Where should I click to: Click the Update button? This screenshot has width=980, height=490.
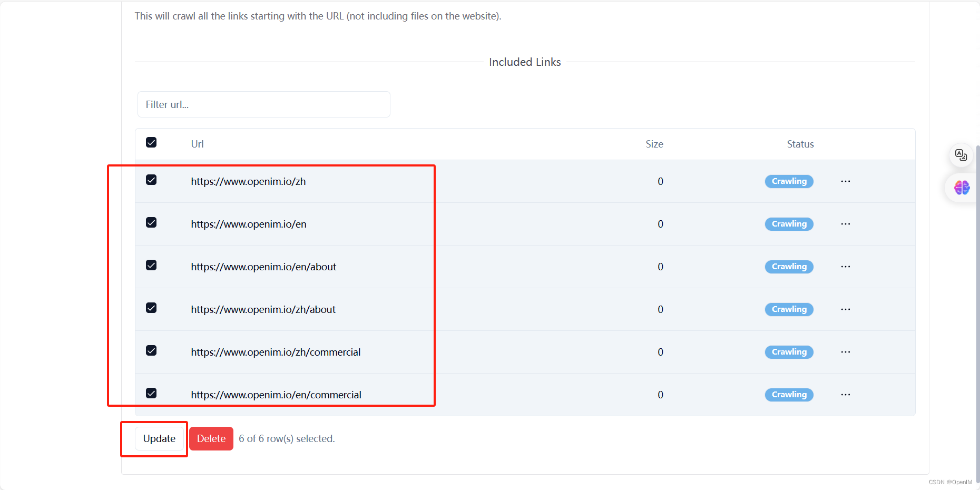coord(159,438)
